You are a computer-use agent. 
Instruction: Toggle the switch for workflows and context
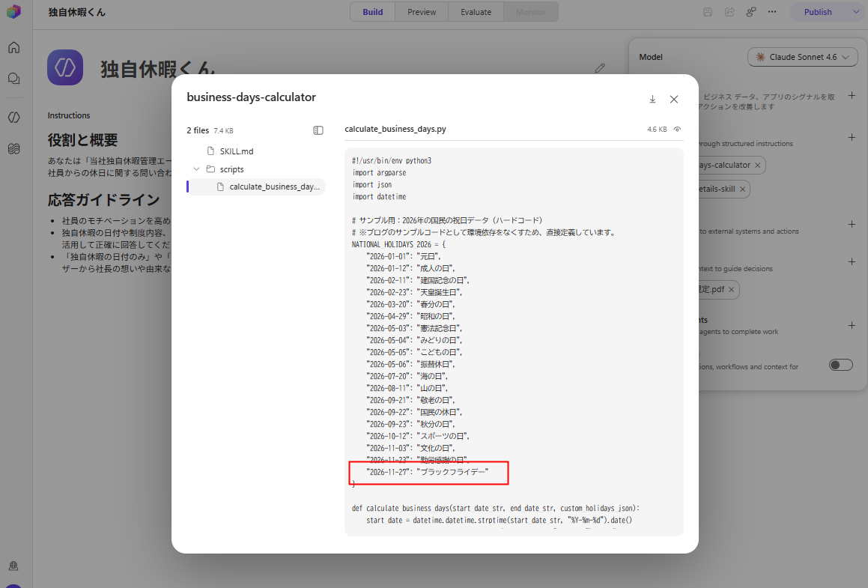pos(841,365)
